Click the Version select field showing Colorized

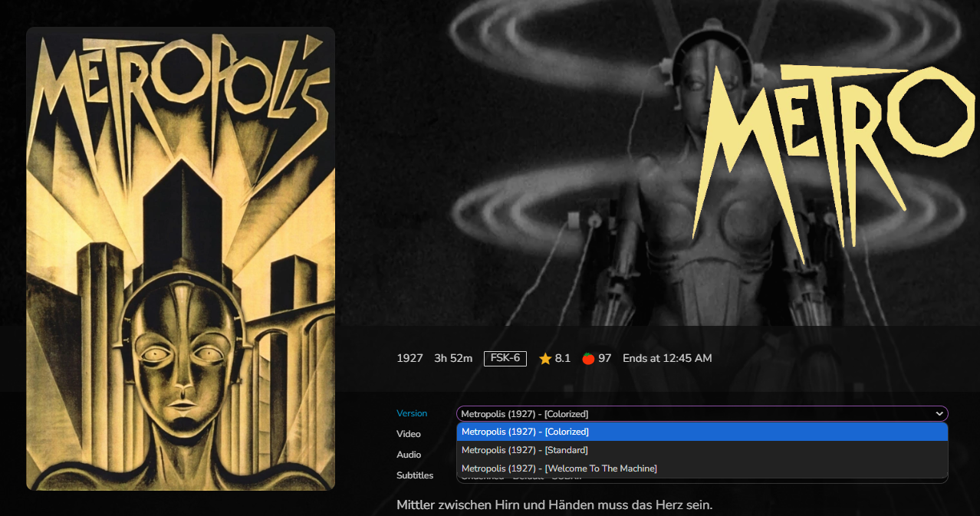[x=690, y=414]
